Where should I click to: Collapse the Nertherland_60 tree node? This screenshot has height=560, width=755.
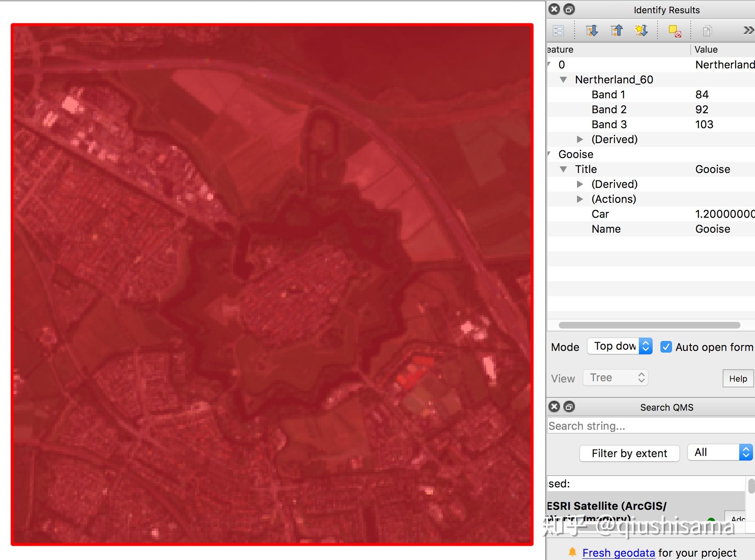563,80
